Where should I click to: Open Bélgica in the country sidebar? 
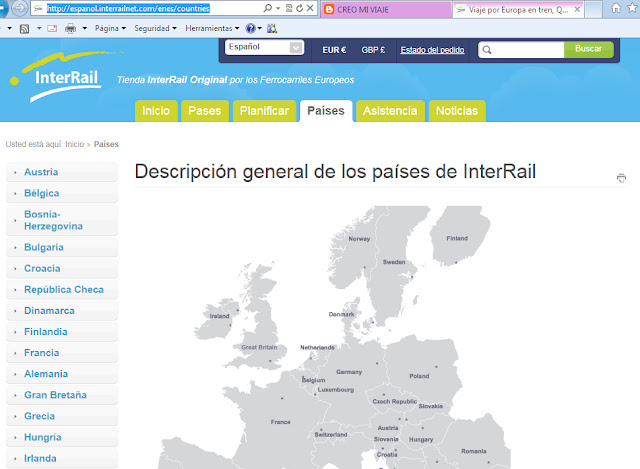[62, 193]
